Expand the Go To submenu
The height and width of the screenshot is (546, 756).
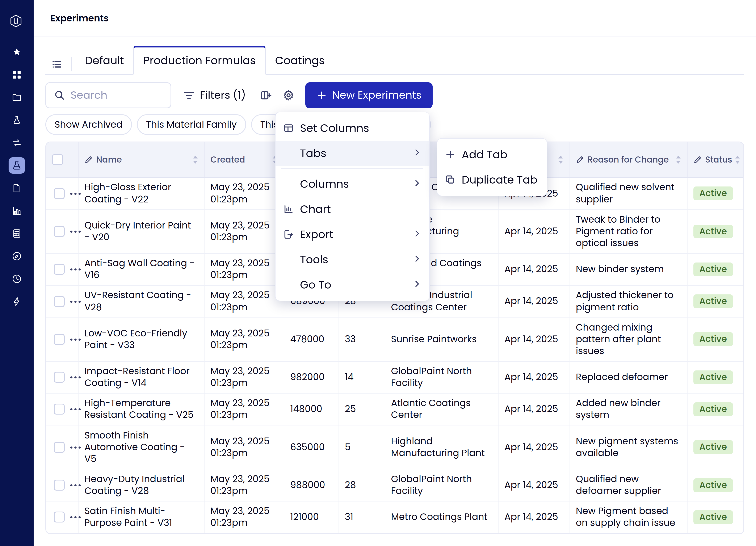(x=352, y=285)
